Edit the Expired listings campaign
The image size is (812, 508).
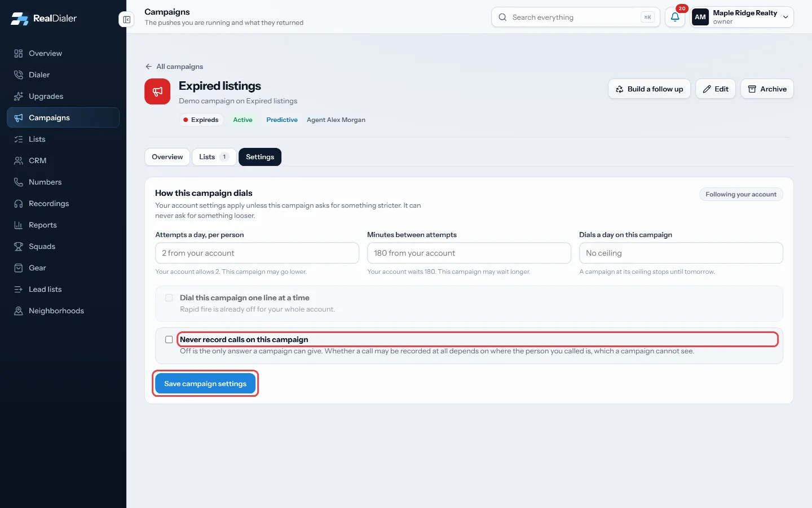pos(716,89)
